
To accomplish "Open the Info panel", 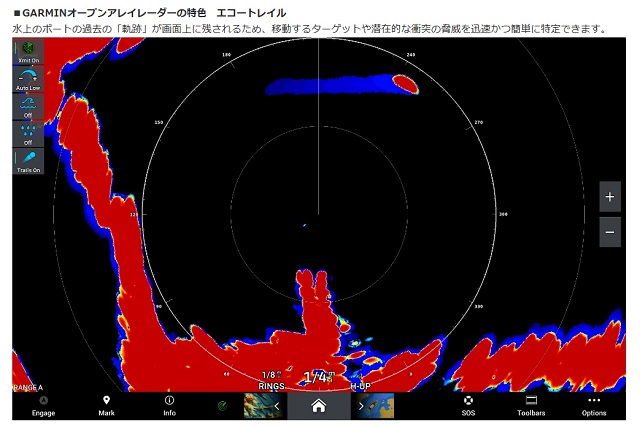I will pyautogui.click(x=169, y=405).
